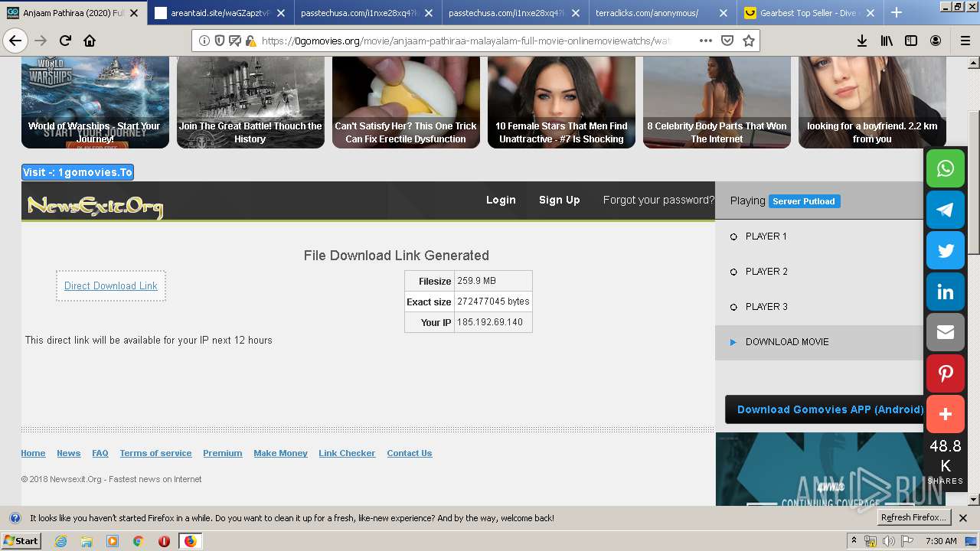Open the footer Premium link
Image resolution: width=980 pixels, height=551 pixels.
[x=223, y=453]
